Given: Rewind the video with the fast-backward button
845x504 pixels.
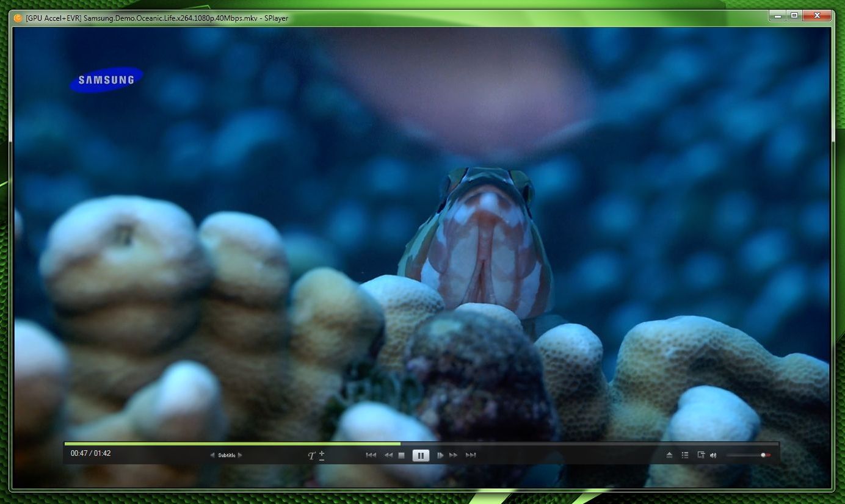Looking at the screenshot, I should pyautogui.click(x=388, y=455).
